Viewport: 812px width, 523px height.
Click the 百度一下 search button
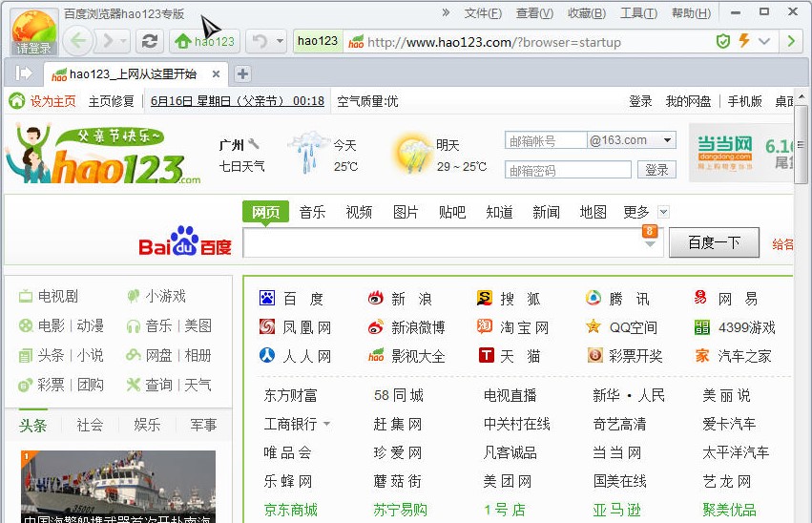click(714, 242)
